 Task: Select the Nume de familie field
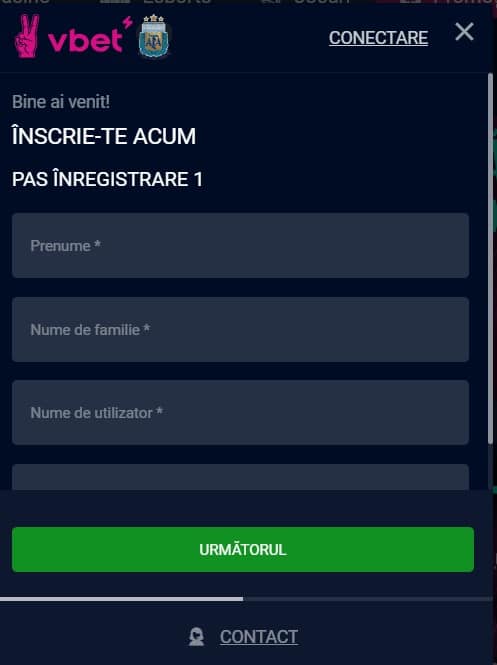tap(240, 330)
